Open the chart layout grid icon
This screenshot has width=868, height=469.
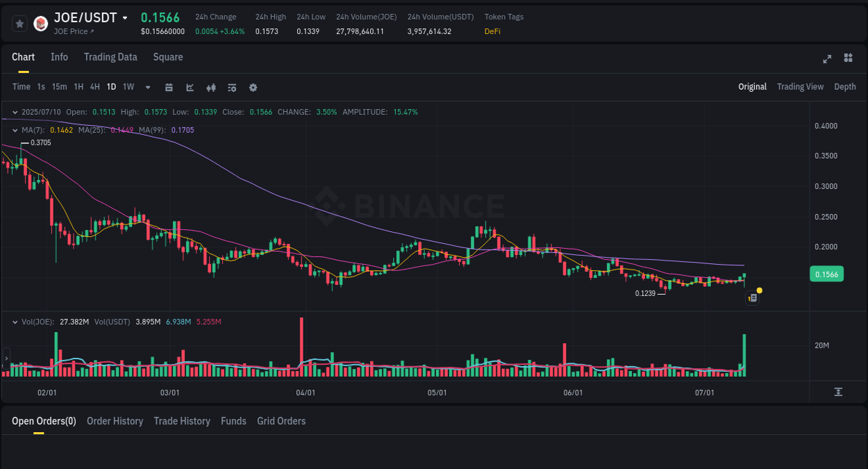coord(848,59)
